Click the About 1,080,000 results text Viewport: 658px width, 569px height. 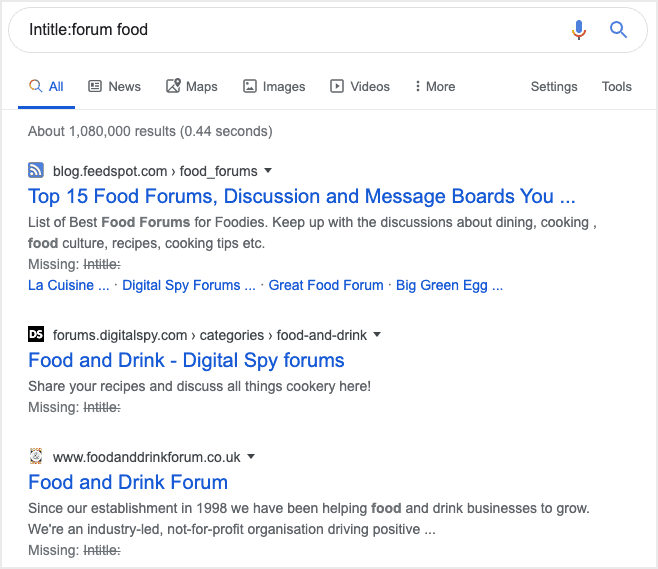click(150, 131)
